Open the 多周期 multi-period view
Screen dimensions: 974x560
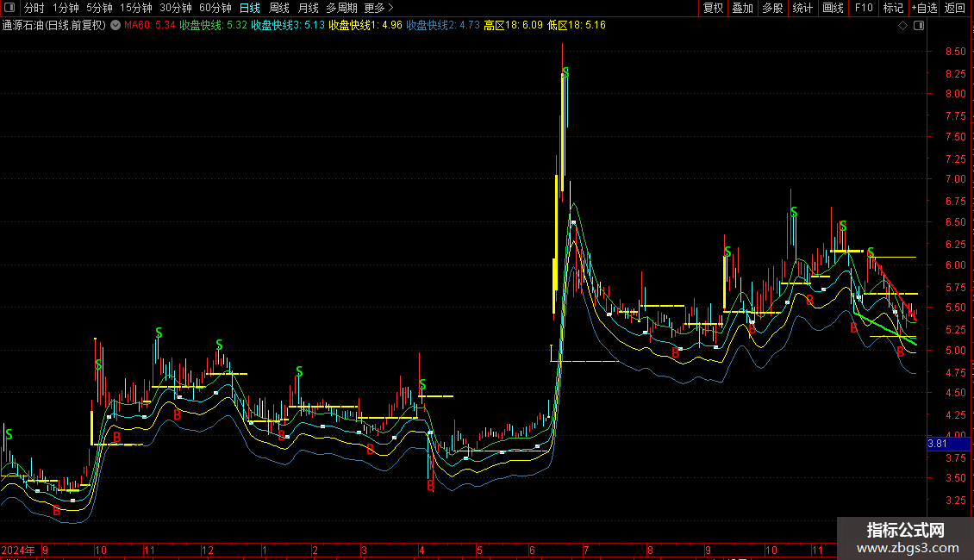tap(341, 8)
